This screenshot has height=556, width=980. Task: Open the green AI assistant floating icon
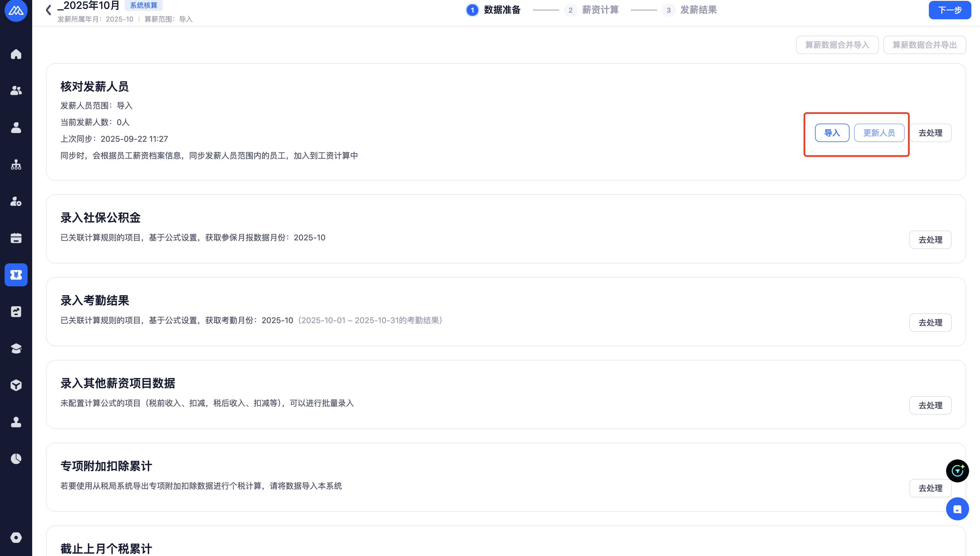pyautogui.click(x=957, y=471)
